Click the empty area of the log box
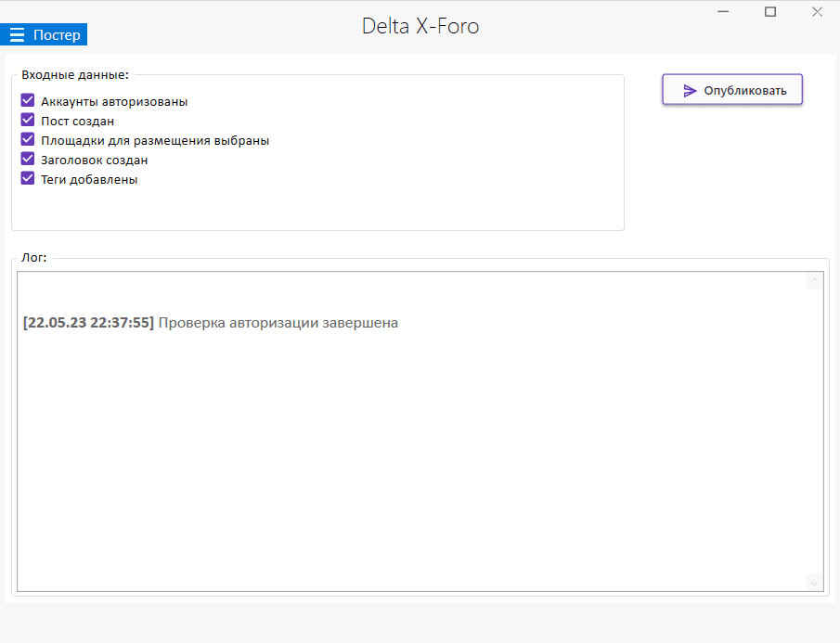 tap(418, 464)
